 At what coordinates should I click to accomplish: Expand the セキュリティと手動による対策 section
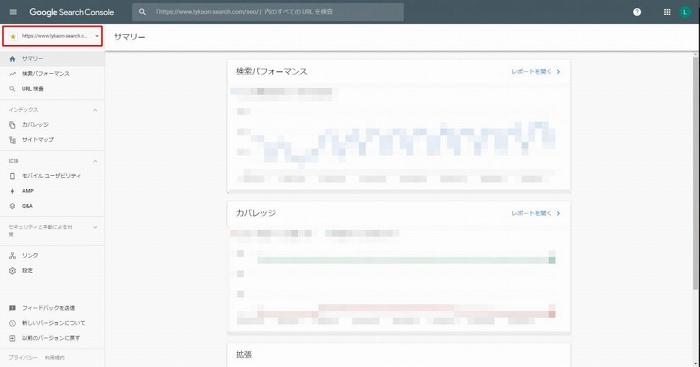[x=95, y=227]
